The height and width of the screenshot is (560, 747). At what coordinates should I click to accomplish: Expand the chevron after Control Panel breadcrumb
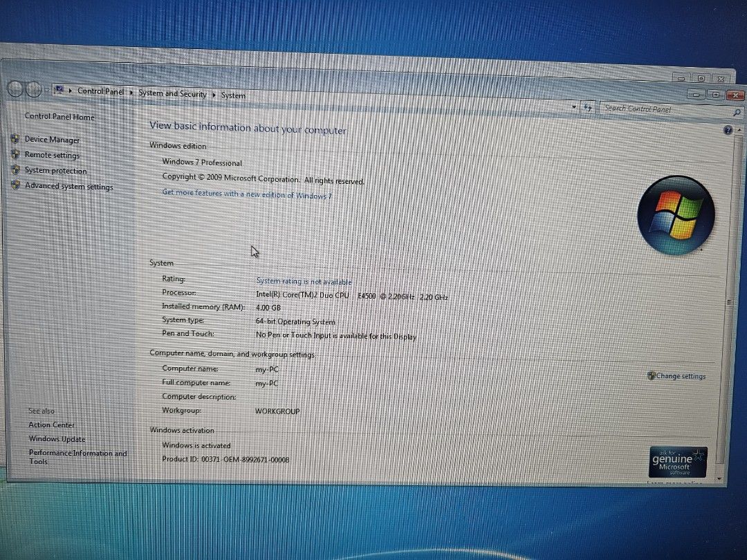point(130,92)
